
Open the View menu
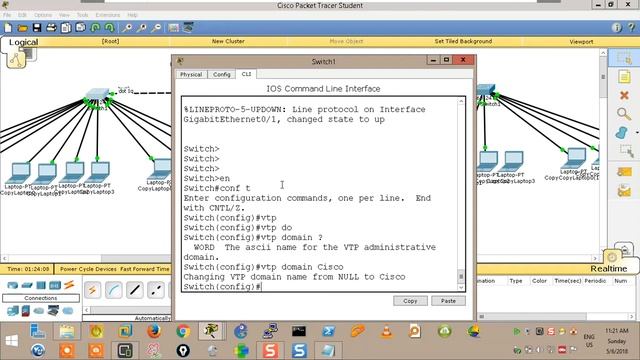click(x=64, y=15)
